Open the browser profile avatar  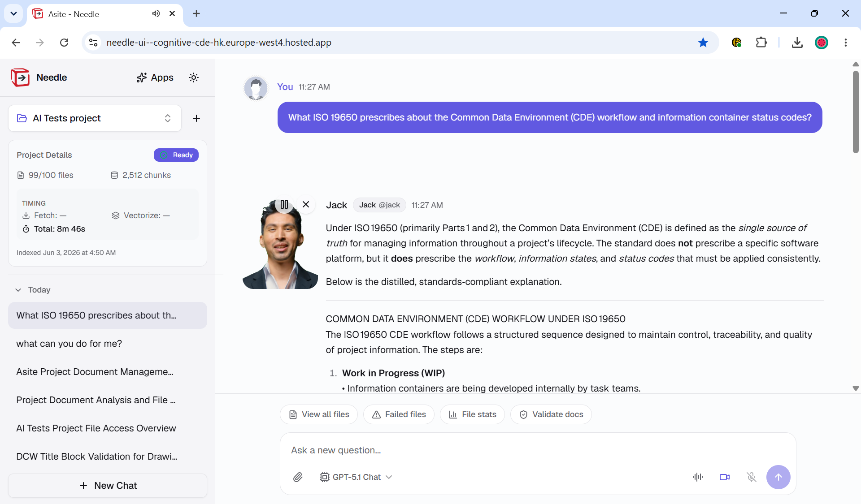822,43
